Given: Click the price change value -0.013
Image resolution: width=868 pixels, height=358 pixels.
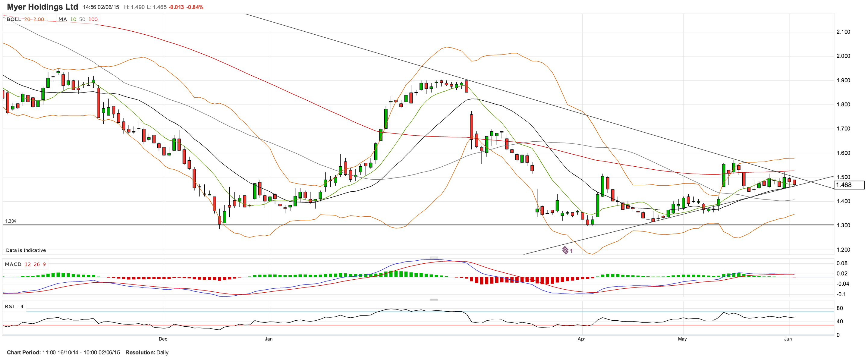Looking at the screenshot, I should [176, 7].
